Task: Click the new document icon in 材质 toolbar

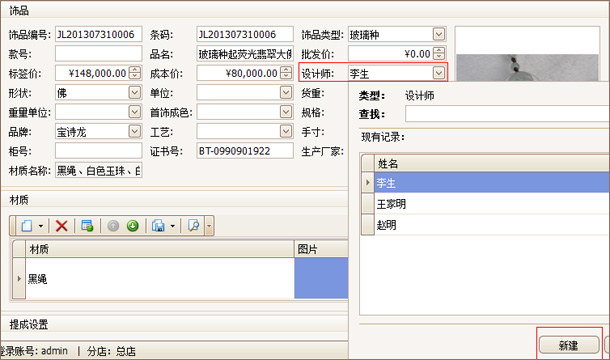Action: point(27,226)
